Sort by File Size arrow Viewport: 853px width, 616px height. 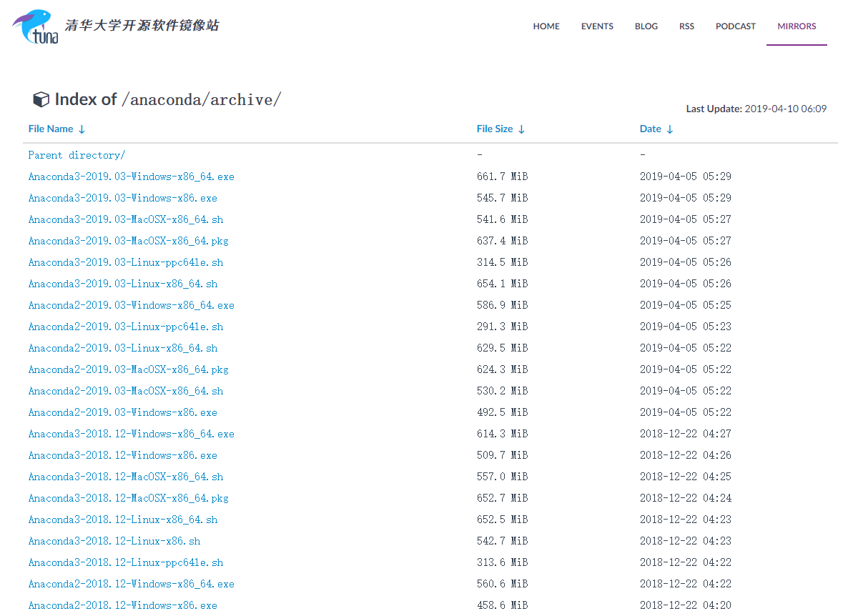click(521, 129)
